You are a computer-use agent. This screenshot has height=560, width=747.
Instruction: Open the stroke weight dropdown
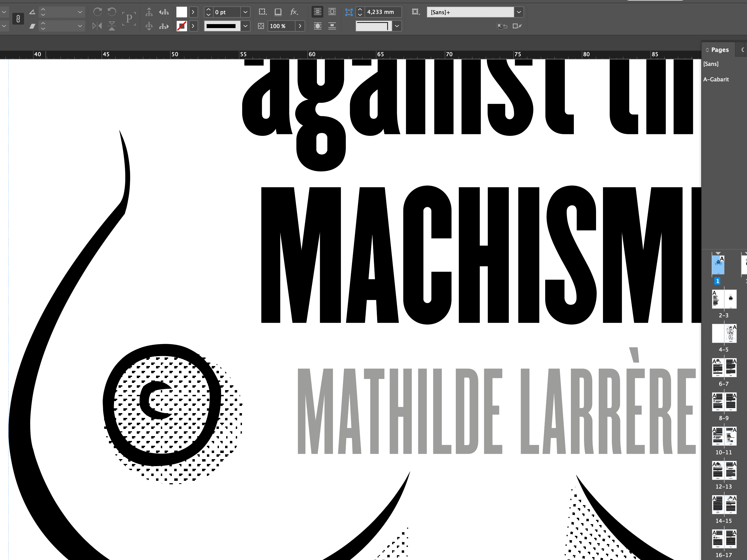coord(245,12)
